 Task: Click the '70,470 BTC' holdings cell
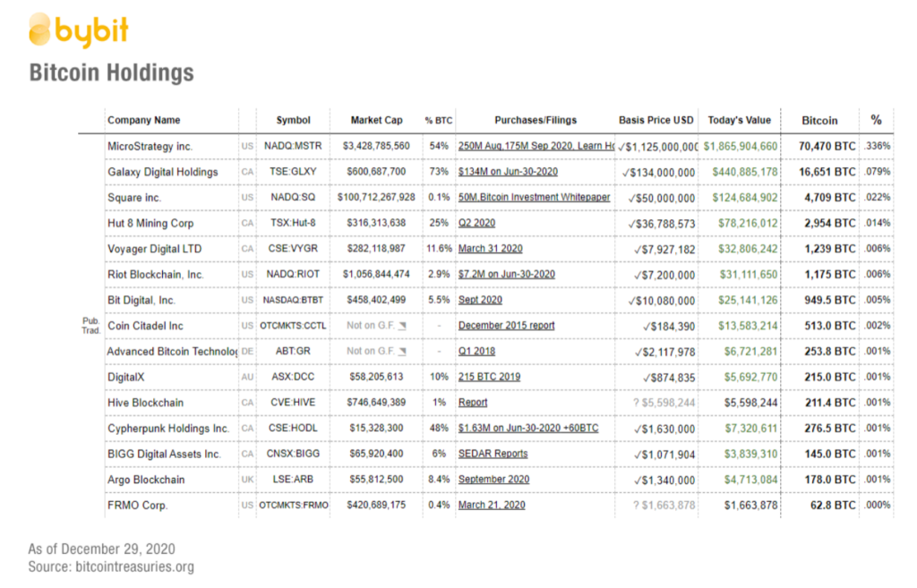coord(827,147)
